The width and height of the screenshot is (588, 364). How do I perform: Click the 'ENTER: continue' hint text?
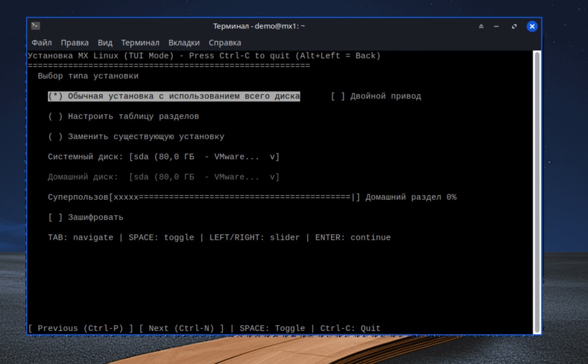click(353, 238)
